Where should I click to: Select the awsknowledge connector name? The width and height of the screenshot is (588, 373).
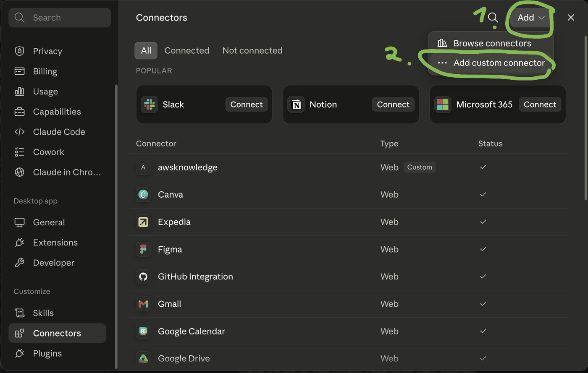pyautogui.click(x=188, y=167)
